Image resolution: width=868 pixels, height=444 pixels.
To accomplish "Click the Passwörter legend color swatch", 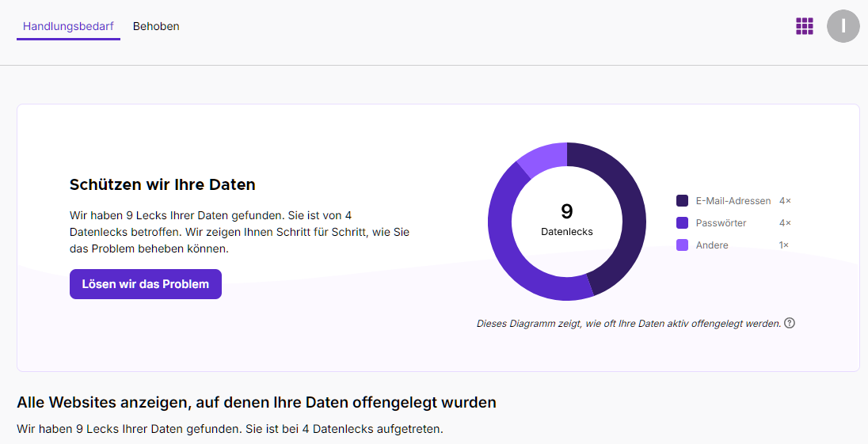I will tap(682, 223).
